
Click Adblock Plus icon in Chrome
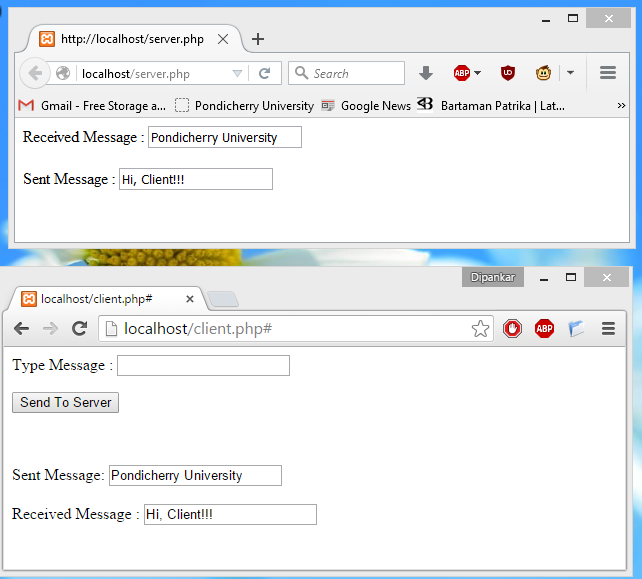(x=544, y=328)
